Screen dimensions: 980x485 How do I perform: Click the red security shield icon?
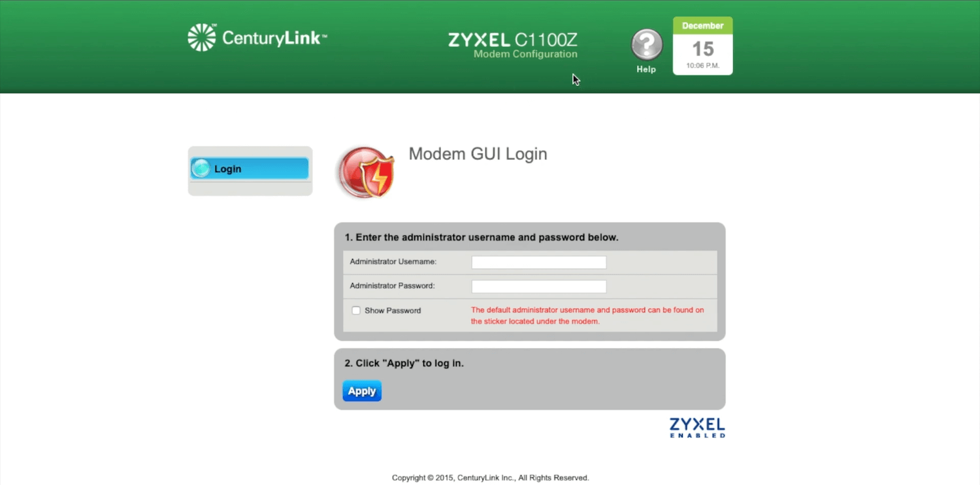[366, 172]
